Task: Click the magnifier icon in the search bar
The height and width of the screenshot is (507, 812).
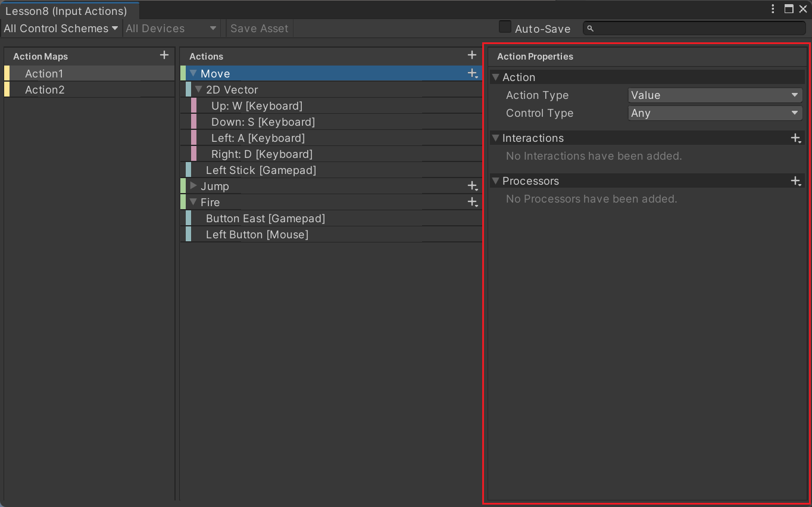Action: point(589,28)
